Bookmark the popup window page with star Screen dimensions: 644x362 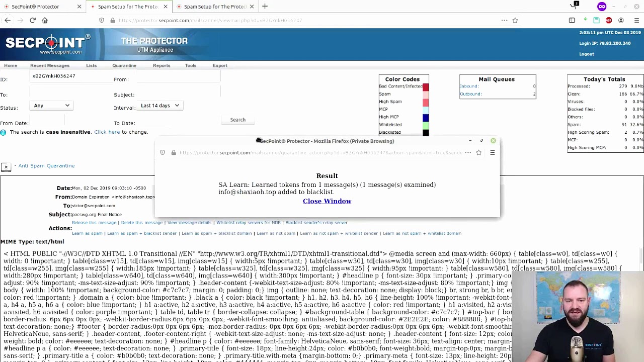click(479, 152)
